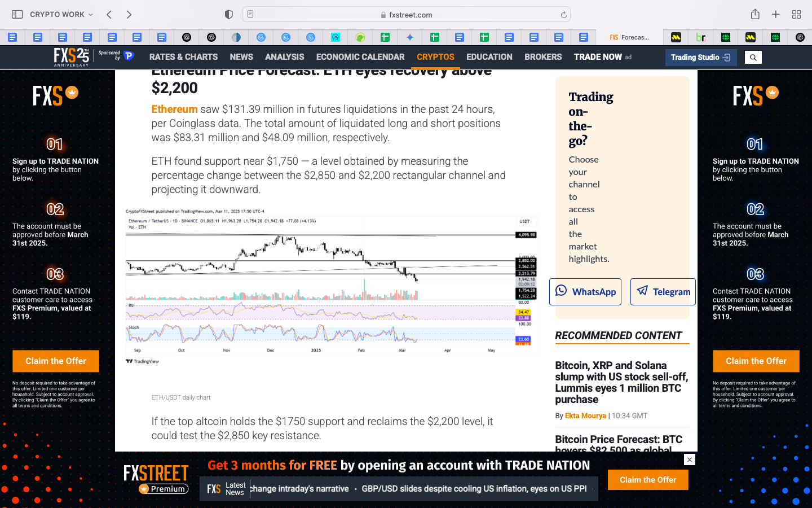Follow the orange Ethereum link in article
Screen dimensions: 812x508
174,110
